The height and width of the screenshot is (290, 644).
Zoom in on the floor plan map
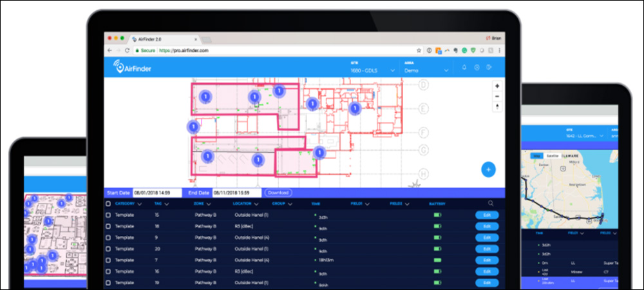(x=497, y=86)
